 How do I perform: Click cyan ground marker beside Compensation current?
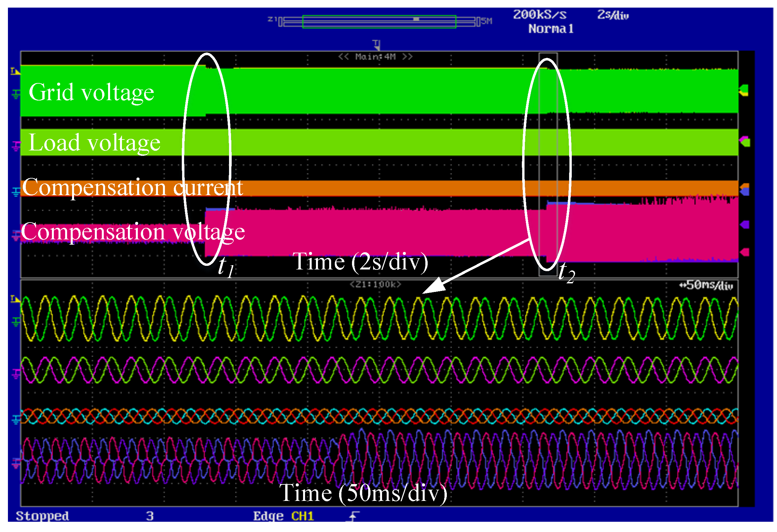point(16,192)
